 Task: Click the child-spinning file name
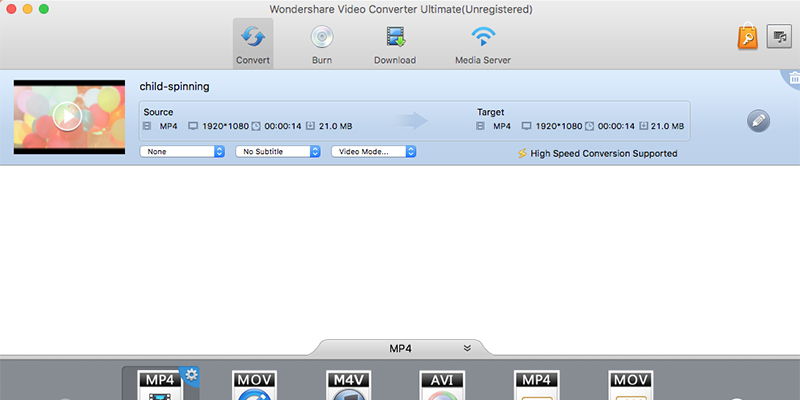click(174, 87)
